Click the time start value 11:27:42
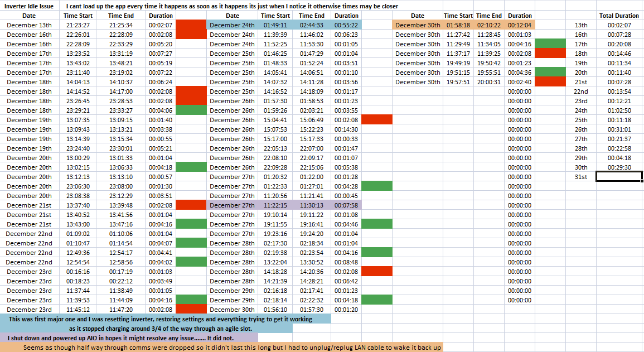 [x=458, y=35]
